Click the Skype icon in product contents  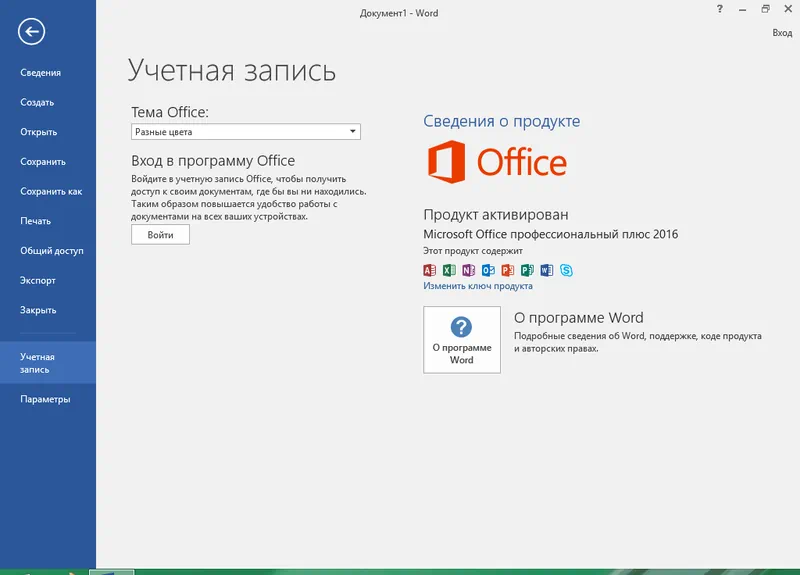[566, 270]
